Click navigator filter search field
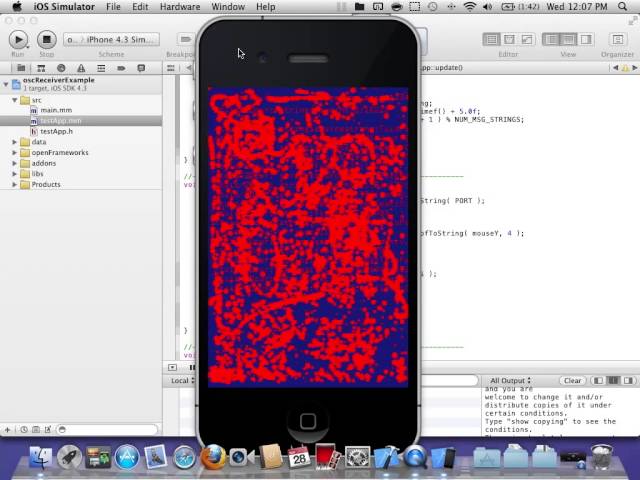This screenshot has width=640, height=480. point(107,429)
